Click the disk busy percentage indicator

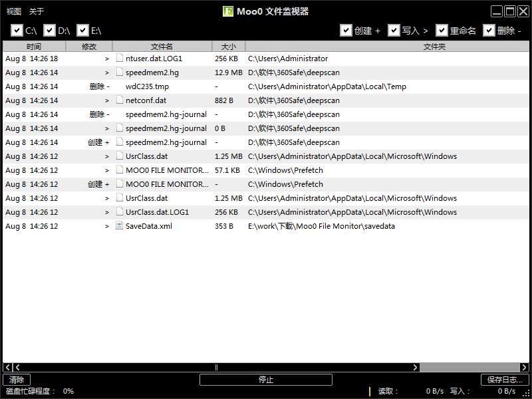click(68, 391)
